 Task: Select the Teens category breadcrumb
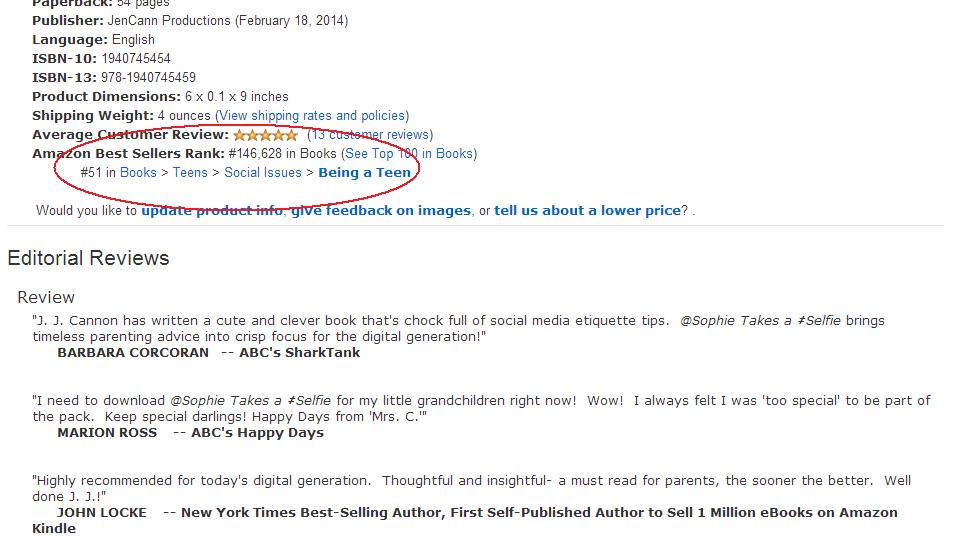190,173
